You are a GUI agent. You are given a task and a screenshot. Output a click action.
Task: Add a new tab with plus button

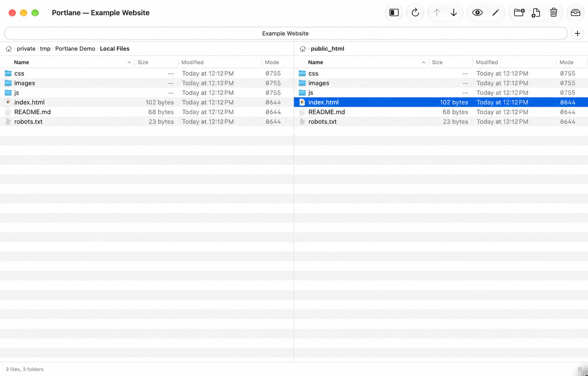[577, 33]
